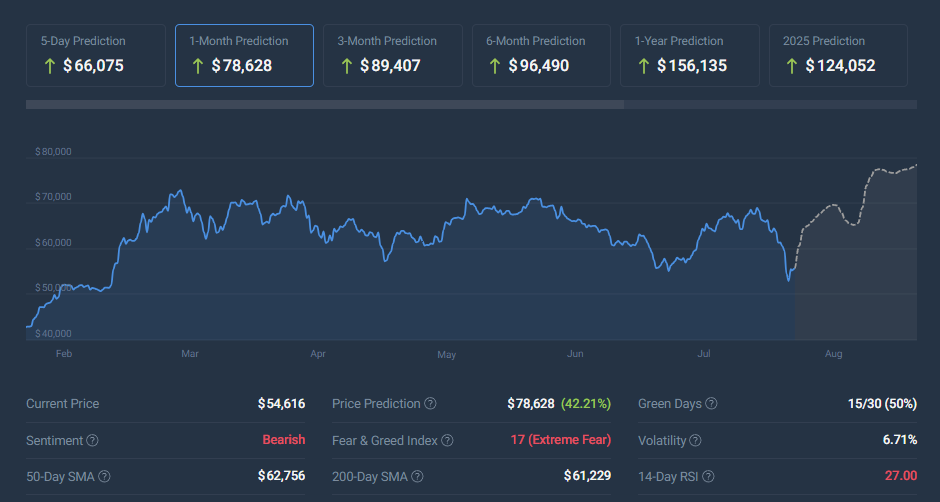View the 2025 Prediction tab
Screen dimensions: 940x502
click(837, 55)
